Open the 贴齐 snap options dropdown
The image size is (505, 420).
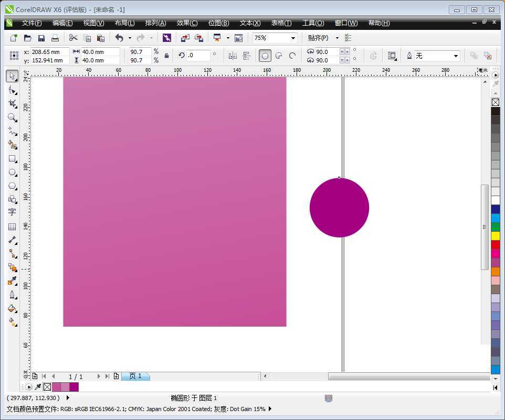[336, 38]
